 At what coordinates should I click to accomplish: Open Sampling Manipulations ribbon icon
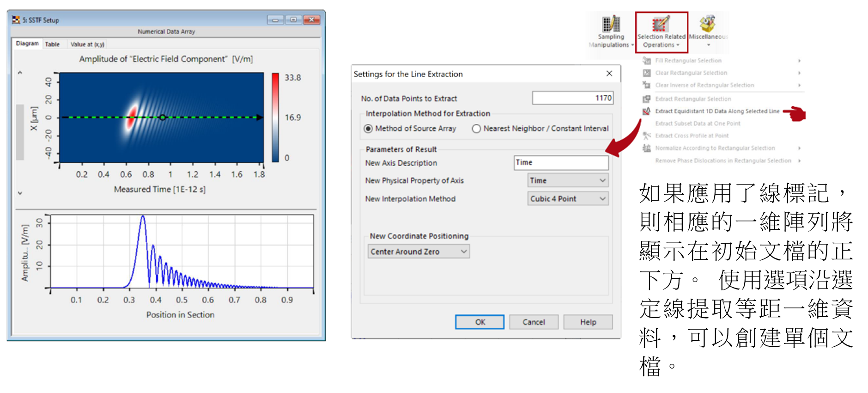[611, 24]
